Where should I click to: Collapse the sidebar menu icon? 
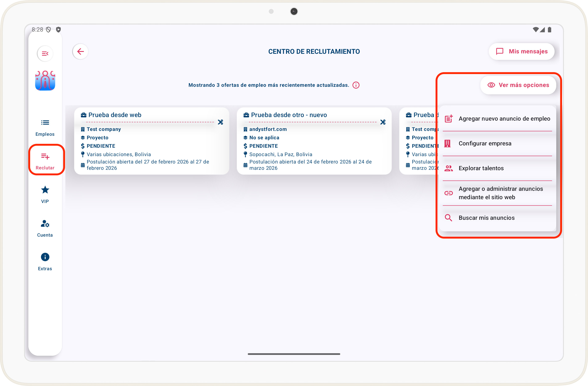coord(45,54)
